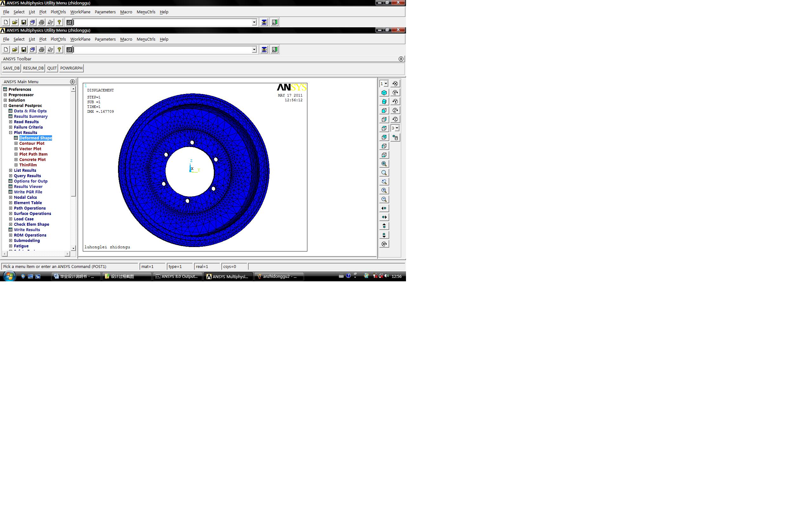Open Results Viewer in the tree
Screen dimensions: 812x508
[28, 187]
